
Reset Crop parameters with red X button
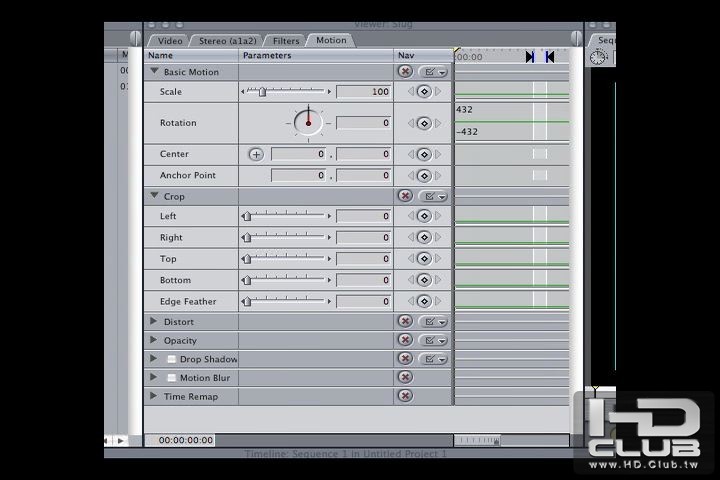coord(405,196)
